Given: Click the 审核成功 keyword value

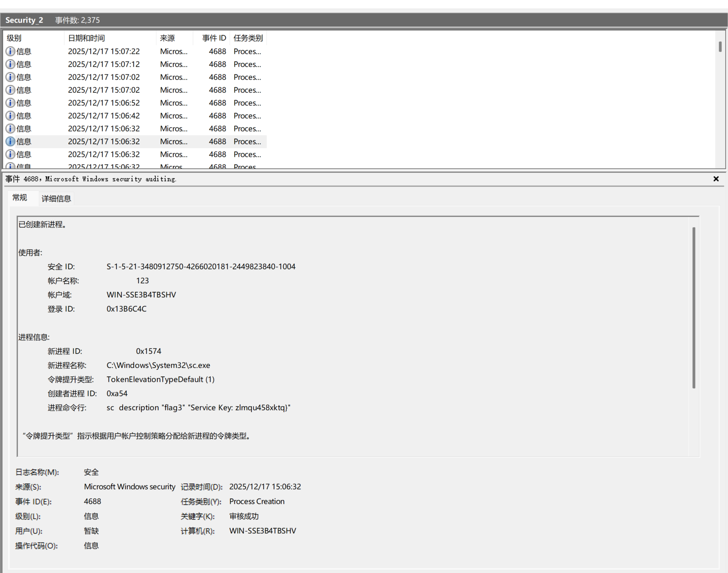Looking at the screenshot, I should [244, 516].
